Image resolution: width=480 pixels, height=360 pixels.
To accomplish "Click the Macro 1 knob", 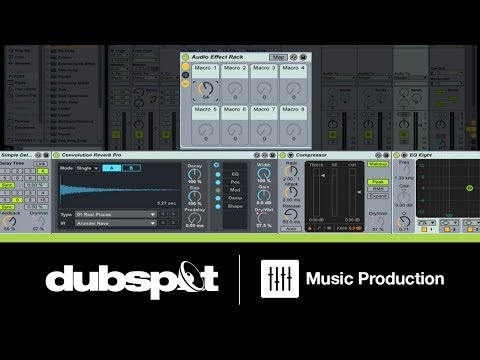I will click(205, 88).
